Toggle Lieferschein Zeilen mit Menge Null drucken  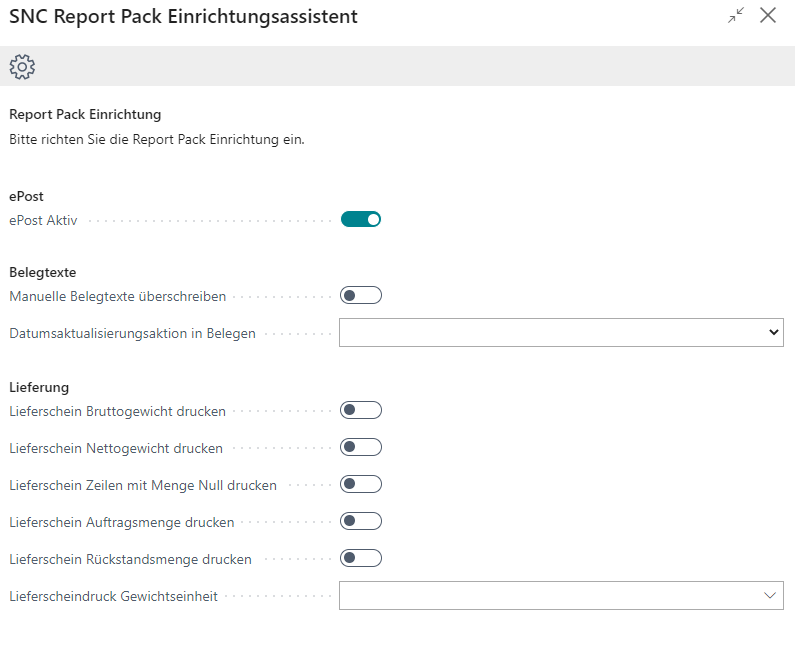click(x=361, y=484)
